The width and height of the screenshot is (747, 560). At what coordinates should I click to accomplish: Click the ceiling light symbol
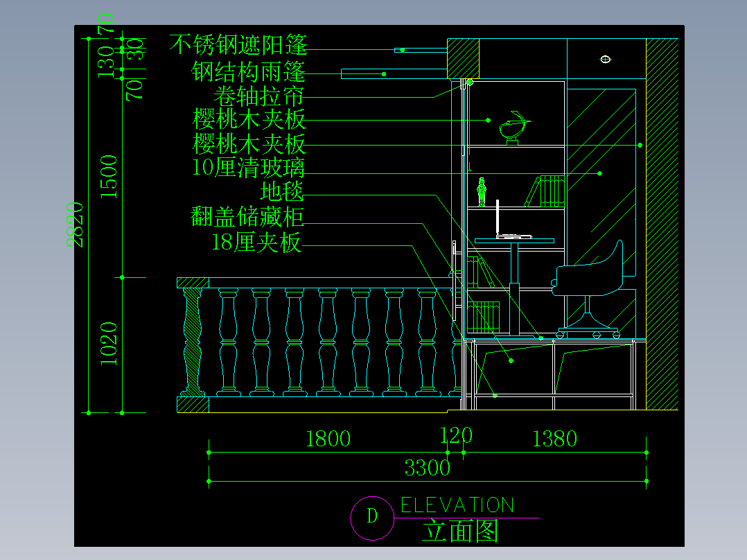pyautogui.click(x=605, y=59)
